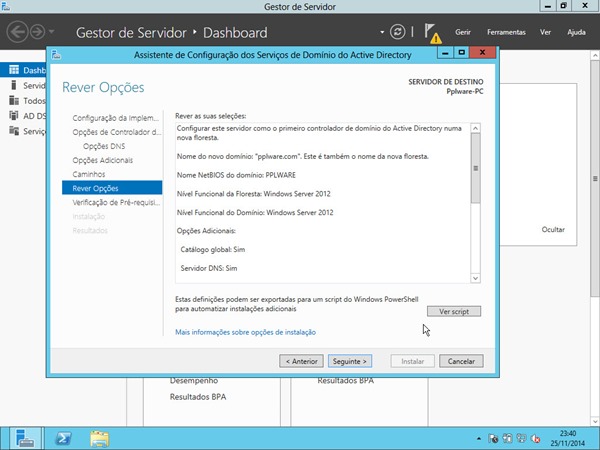Click the back navigation arrow in Server Manager
Screen dimensions: 600x450
pyautogui.click(x=17, y=32)
